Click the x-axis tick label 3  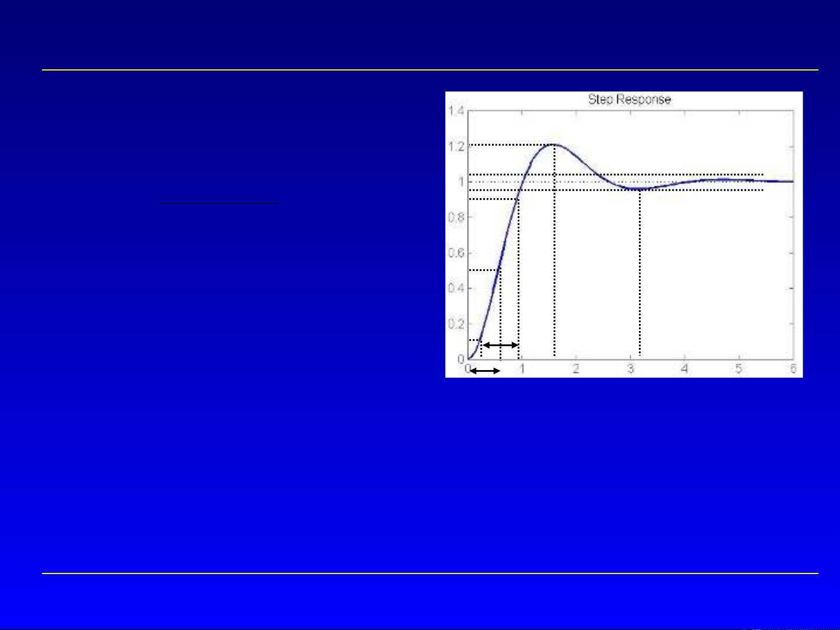coord(630,369)
